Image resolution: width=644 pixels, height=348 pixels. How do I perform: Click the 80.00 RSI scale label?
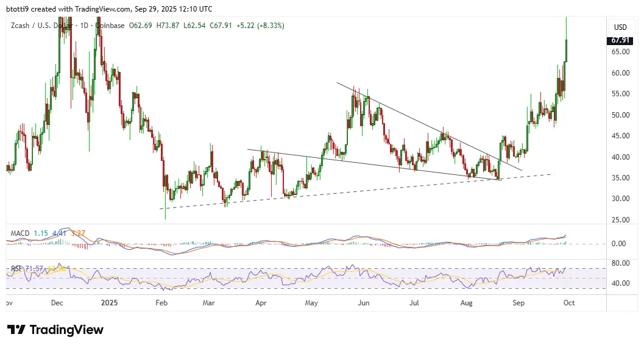[x=621, y=263]
